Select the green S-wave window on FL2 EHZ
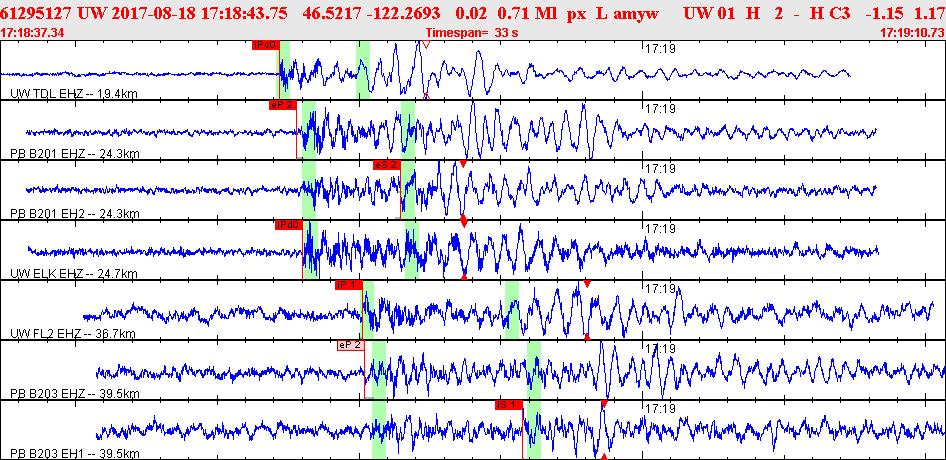Image resolution: width=946 pixels, height=460 pixels. point(512,310)
